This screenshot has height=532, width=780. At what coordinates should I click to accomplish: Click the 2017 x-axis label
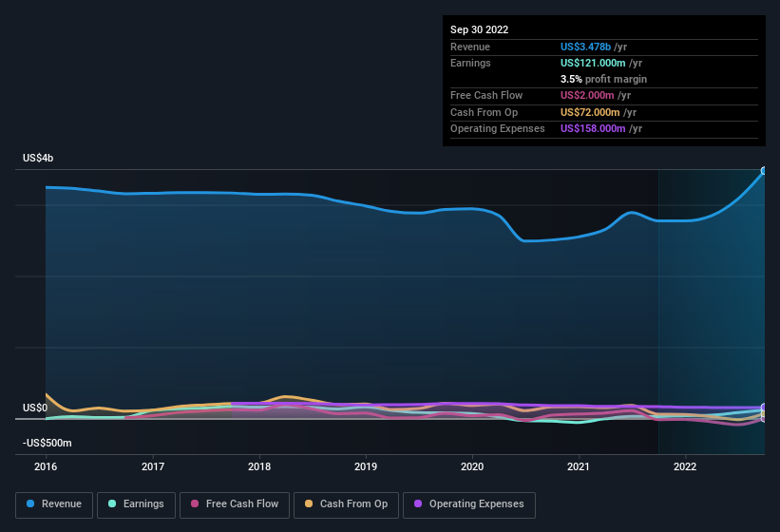pos(153,466)
